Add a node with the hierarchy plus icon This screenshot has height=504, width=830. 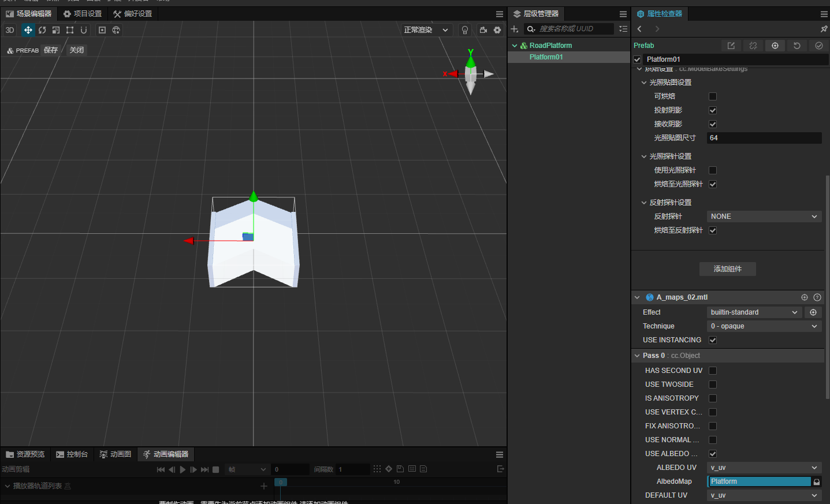pyautogui.click(x=515, y=29)
